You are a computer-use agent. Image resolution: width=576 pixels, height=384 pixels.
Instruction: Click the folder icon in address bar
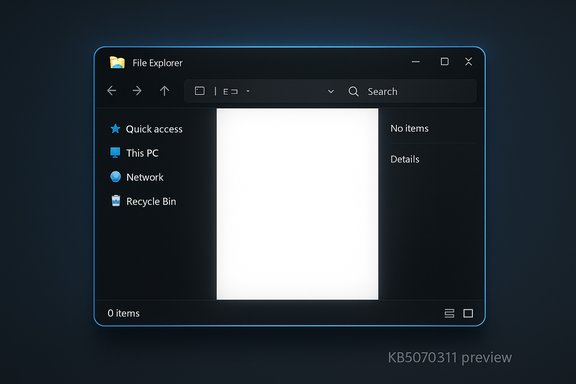click(x=200, y=91)
